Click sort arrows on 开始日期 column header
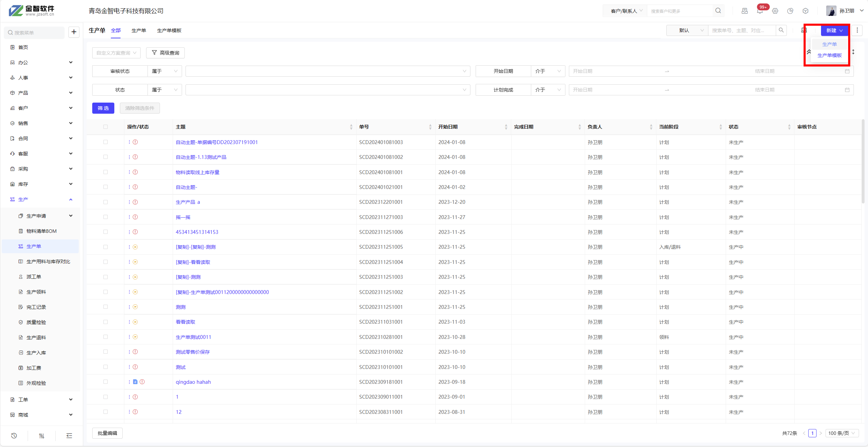Screen dimensions: 868x447 (x=506, y=127)
